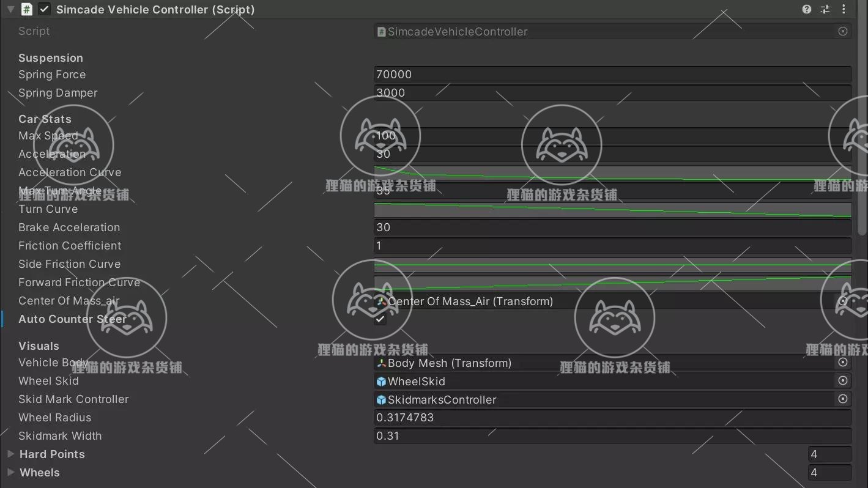Screen dimensions: 868x488
Task: Open object picker for Vehicle Body
Action: point(843,363)
